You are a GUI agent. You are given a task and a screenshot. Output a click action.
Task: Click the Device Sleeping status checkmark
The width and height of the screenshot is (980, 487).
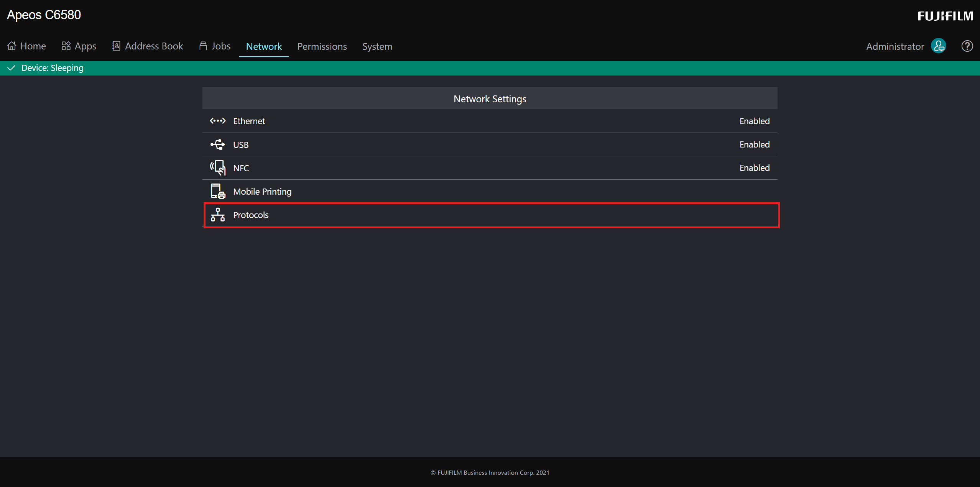point(12,68)
